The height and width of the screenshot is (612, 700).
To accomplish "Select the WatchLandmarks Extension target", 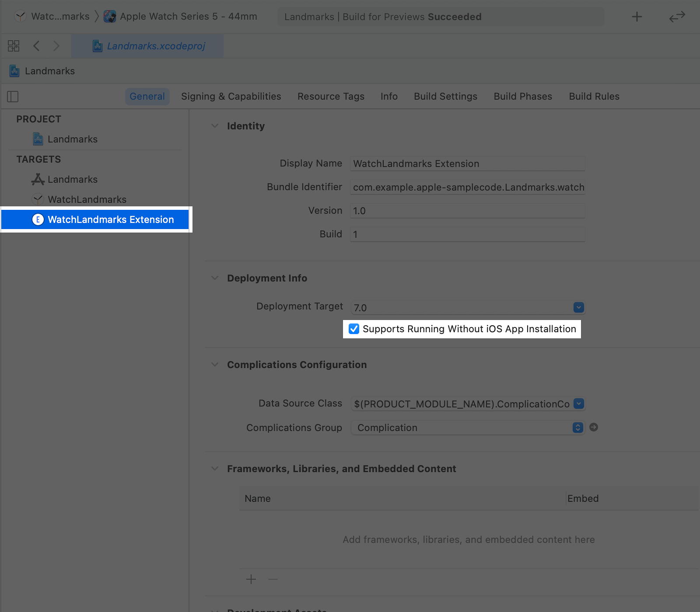I will click(x=95, y=219).
